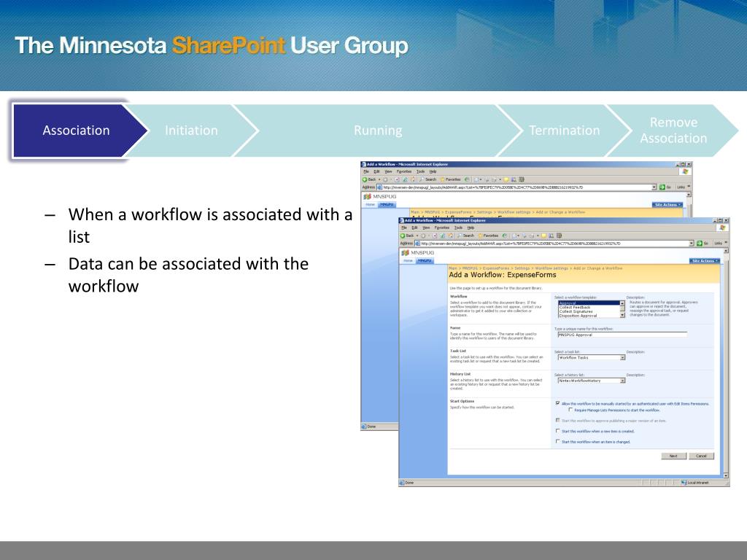Click Go button in front IE address bar
This screenshot has height=560, width=747.
click(x=703, y=244)
